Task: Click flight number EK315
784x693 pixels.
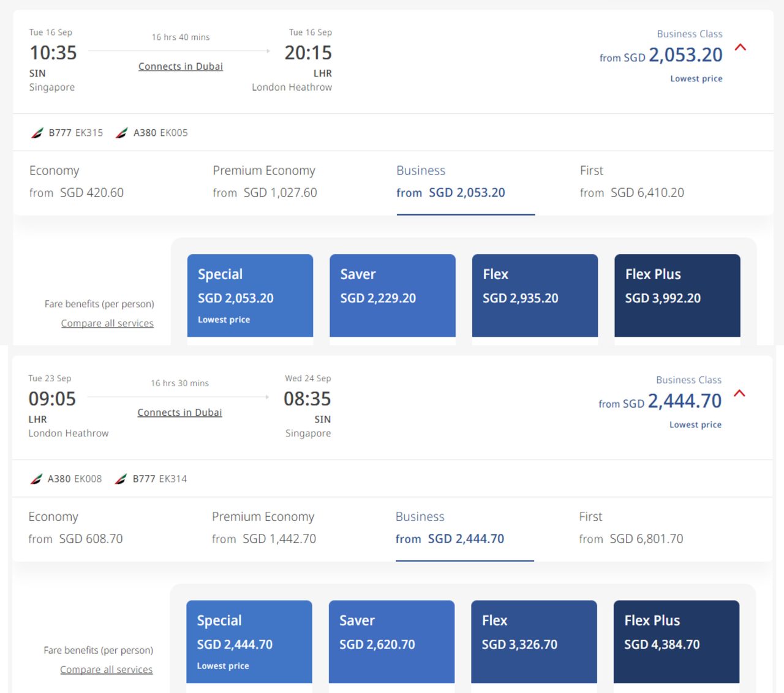Action: click(x=89, y=133)
